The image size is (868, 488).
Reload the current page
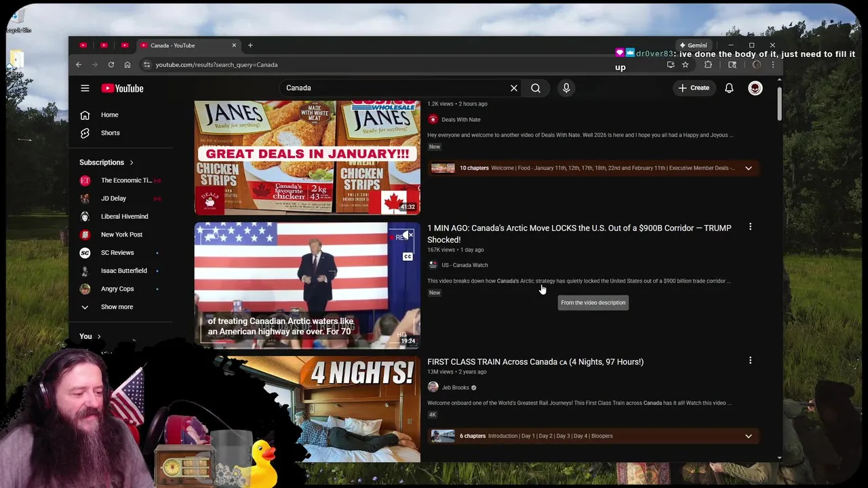[x=111, y=64]
